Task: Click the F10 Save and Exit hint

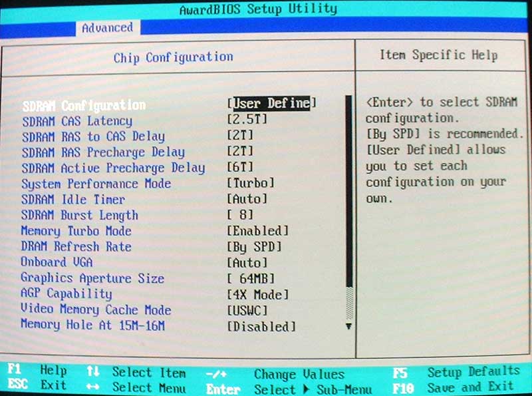Action: (454, 387)
